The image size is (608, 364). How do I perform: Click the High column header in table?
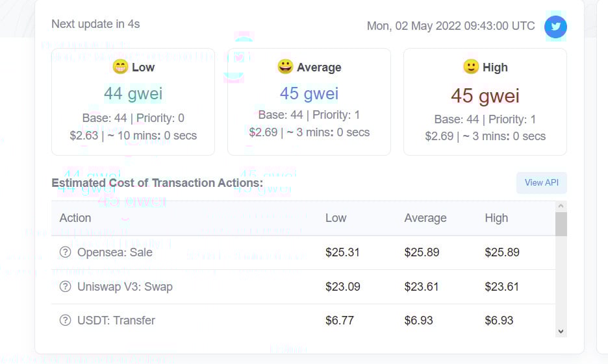(x=496, y=218)
